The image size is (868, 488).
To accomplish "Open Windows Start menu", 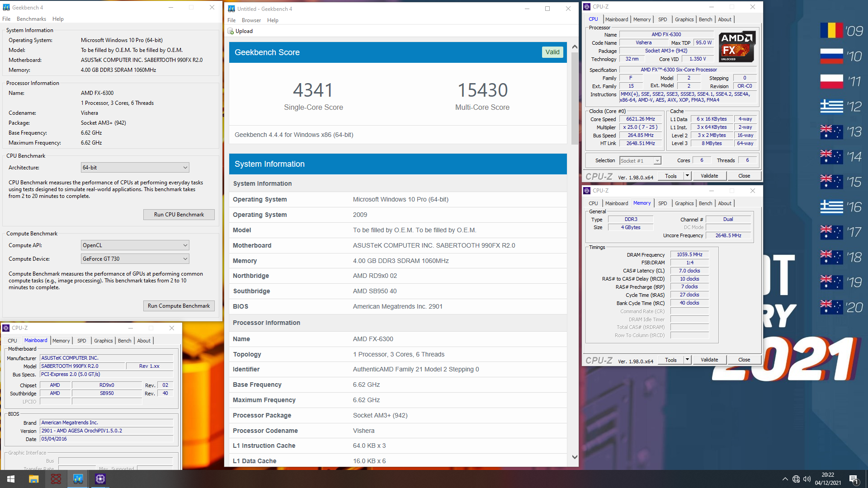I will (11, 479).
